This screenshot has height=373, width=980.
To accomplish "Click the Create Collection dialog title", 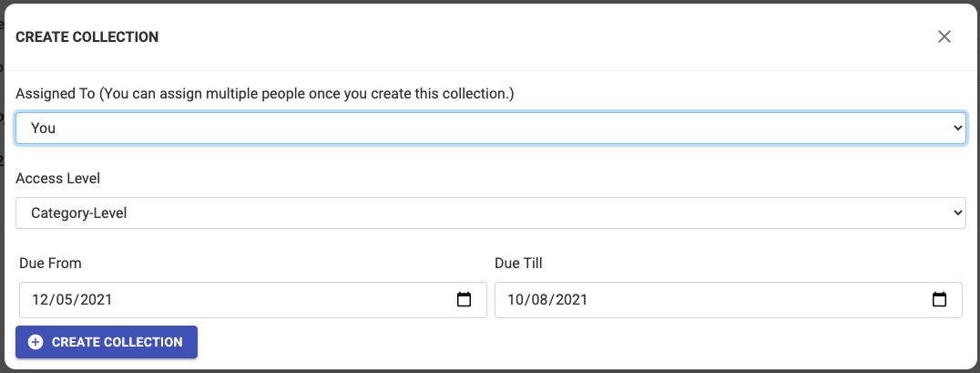I will coord(87,37).
